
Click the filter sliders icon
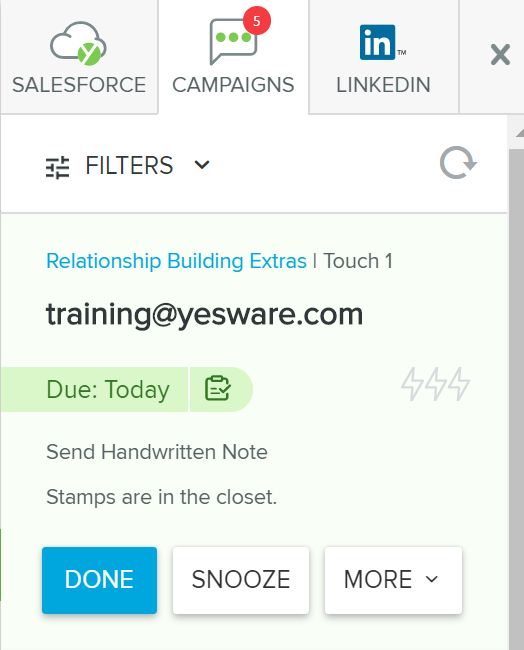pos(57,167)
